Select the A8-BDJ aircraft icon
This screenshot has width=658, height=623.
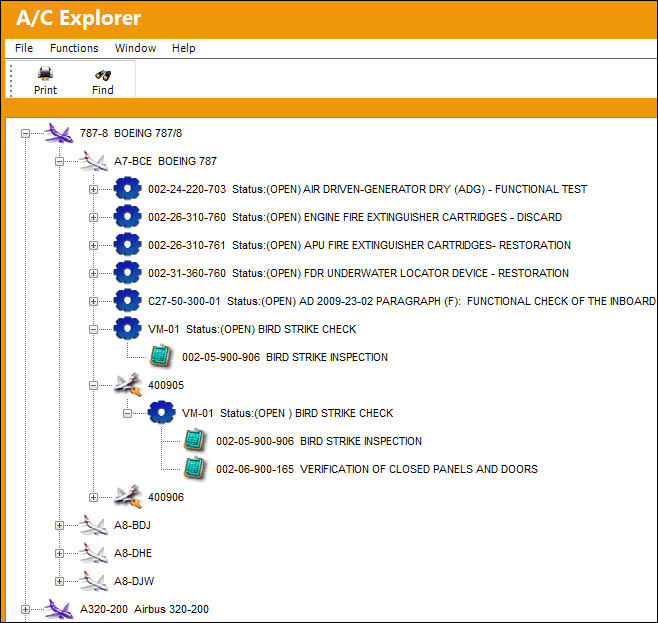[93, 525]
